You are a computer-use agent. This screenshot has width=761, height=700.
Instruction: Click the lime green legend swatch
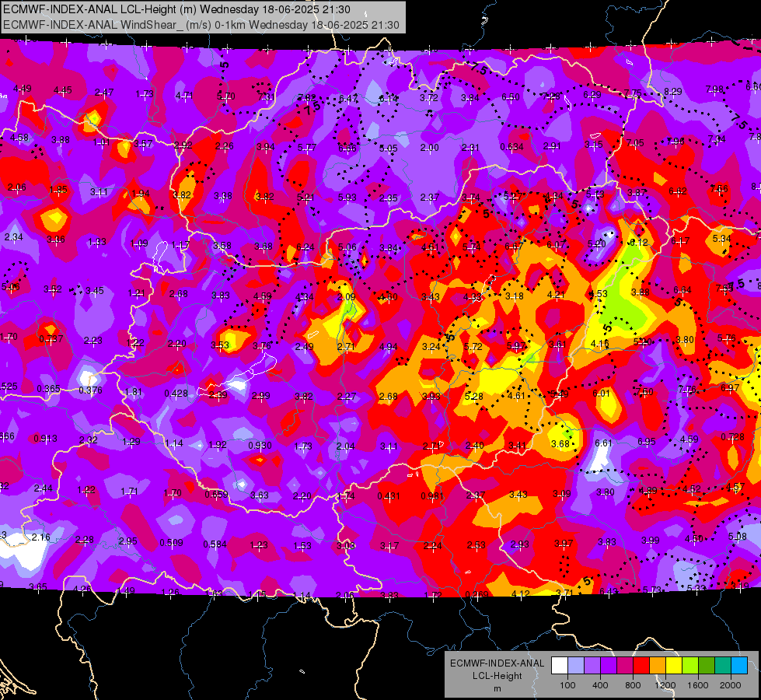(690, 665)
